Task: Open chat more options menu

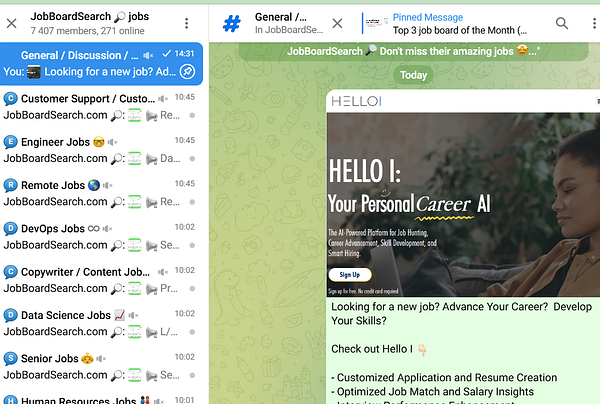Action: tap(594, 23)
